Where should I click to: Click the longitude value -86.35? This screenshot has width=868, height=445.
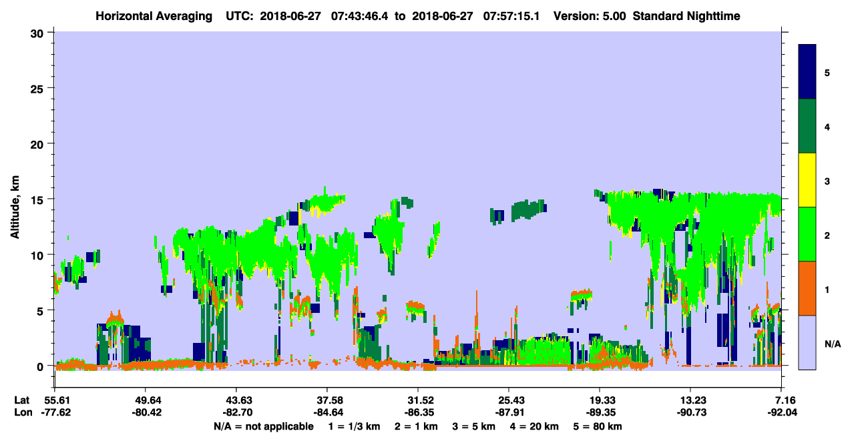point(418,412)
